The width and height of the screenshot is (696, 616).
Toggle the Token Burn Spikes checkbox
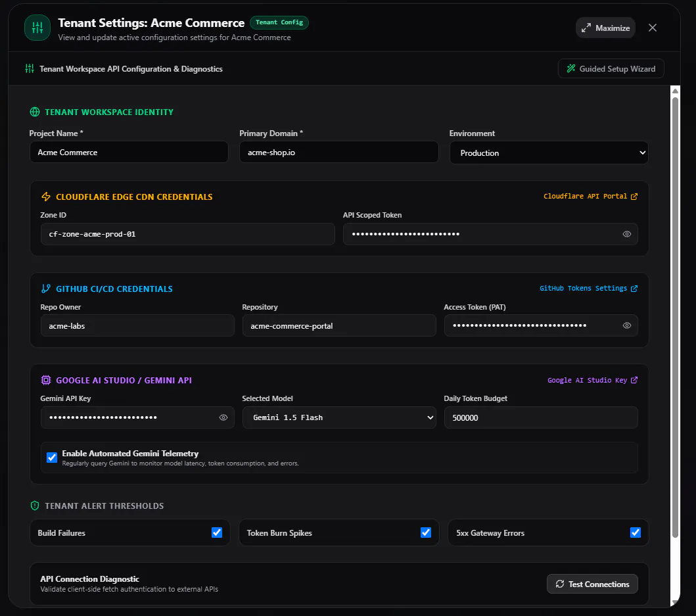426,533
